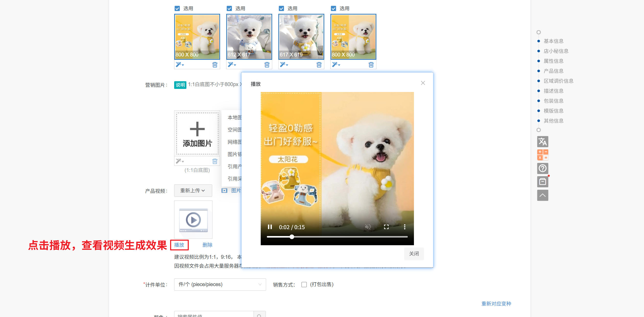Open video player three-dot options menu
This screenshot has height=317, width=644.
404,227
